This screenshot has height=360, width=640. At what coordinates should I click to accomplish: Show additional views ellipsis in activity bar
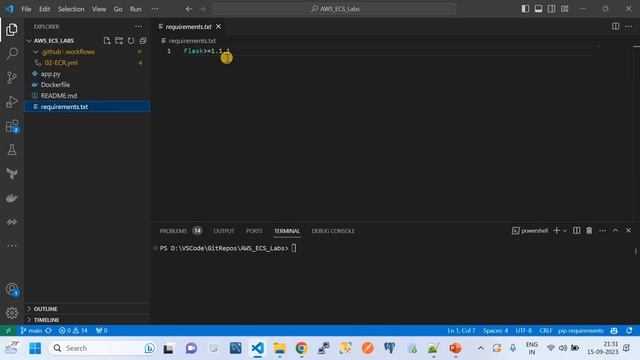tap(12, 246)
